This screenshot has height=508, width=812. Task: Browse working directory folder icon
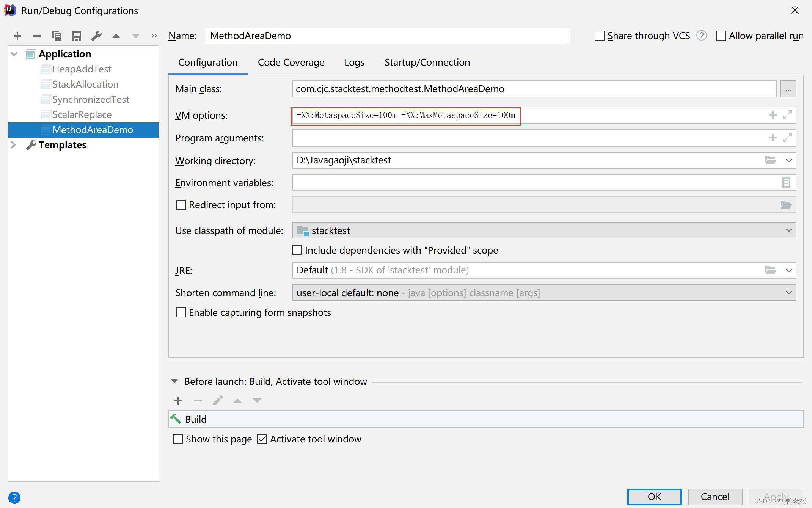[x=770, y=160]
